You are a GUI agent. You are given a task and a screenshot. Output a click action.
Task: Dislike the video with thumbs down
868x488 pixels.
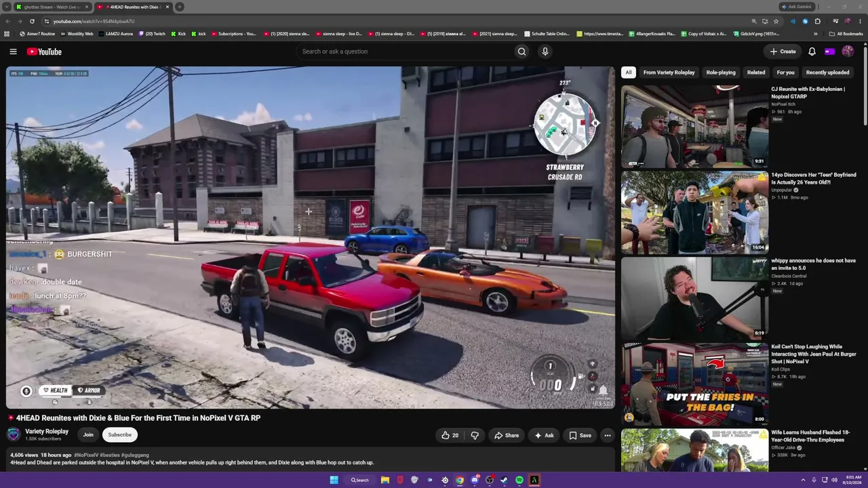475,435
